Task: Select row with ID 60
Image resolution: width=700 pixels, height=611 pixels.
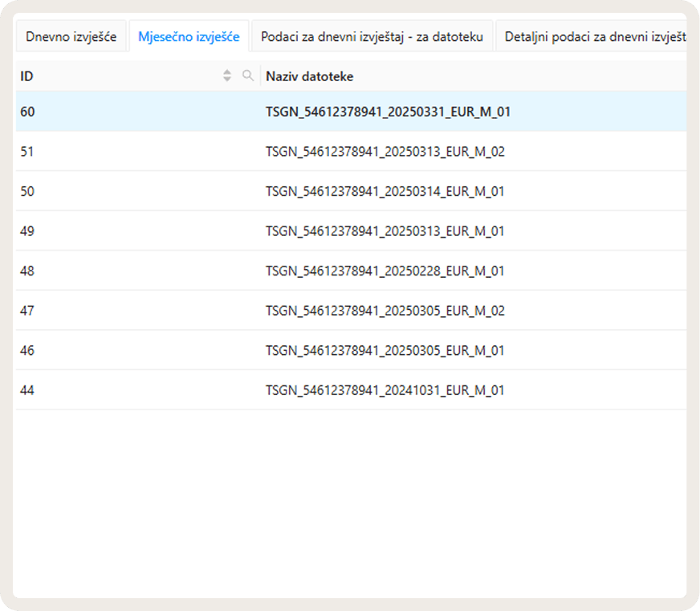Action: coord(352,112)
